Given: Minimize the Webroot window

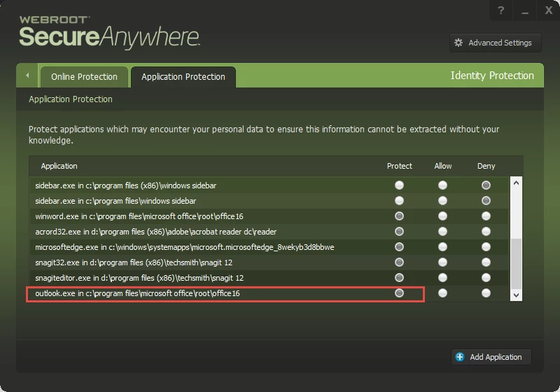Looking at the screenshot, I should (x=524, y=10).
